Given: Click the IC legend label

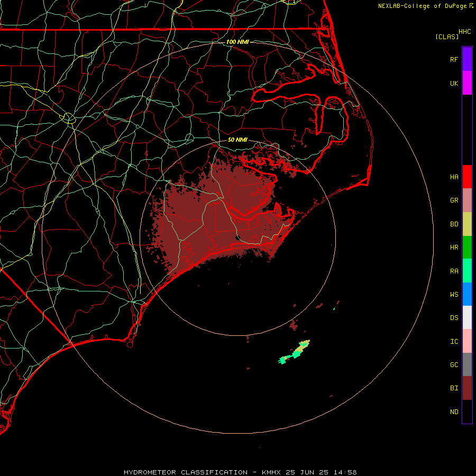Looking at the screenshot, I should click(454, 342).
